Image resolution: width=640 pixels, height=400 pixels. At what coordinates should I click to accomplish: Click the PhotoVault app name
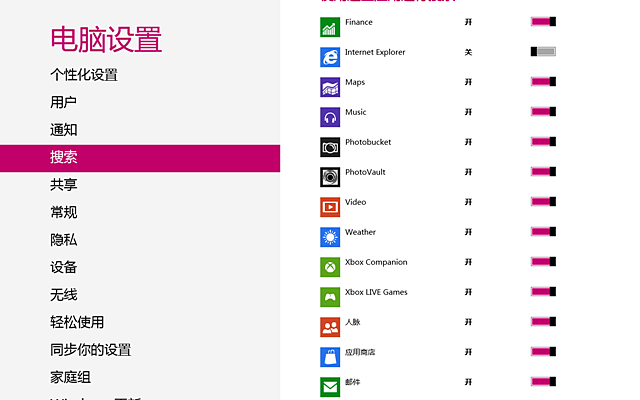[x=365, y=172]
